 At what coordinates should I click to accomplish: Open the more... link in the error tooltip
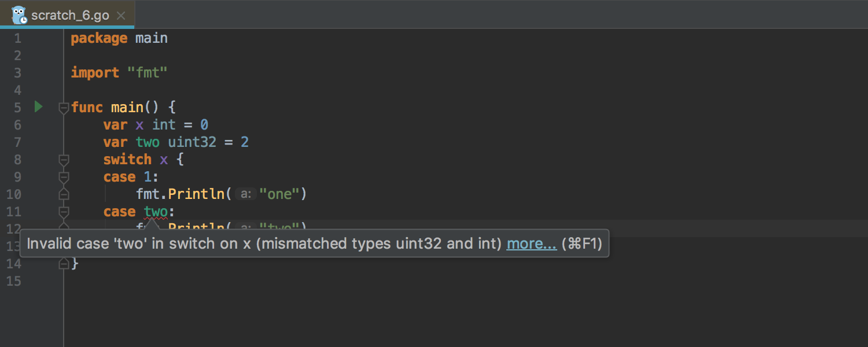[x=532, y=243]
